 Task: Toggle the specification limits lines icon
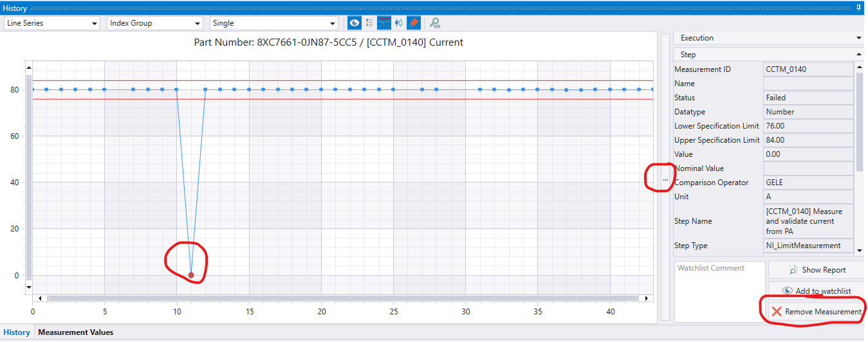click(384, 23)
